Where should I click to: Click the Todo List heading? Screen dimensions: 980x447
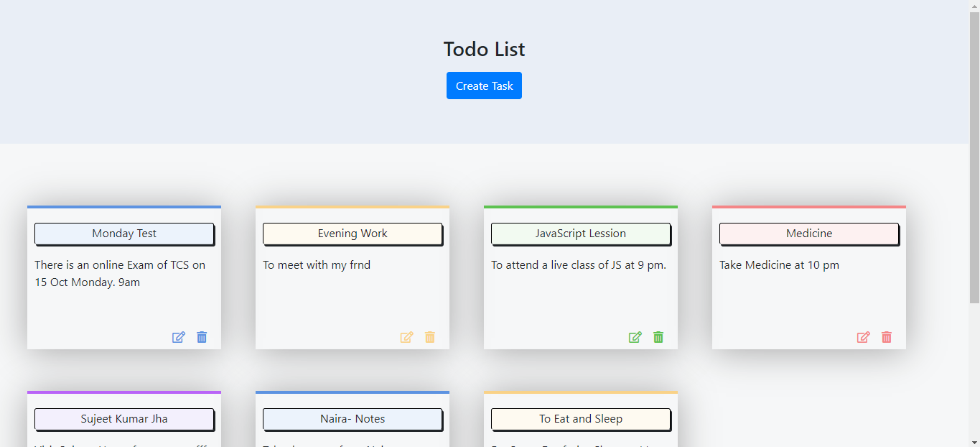tap(484, 50)
